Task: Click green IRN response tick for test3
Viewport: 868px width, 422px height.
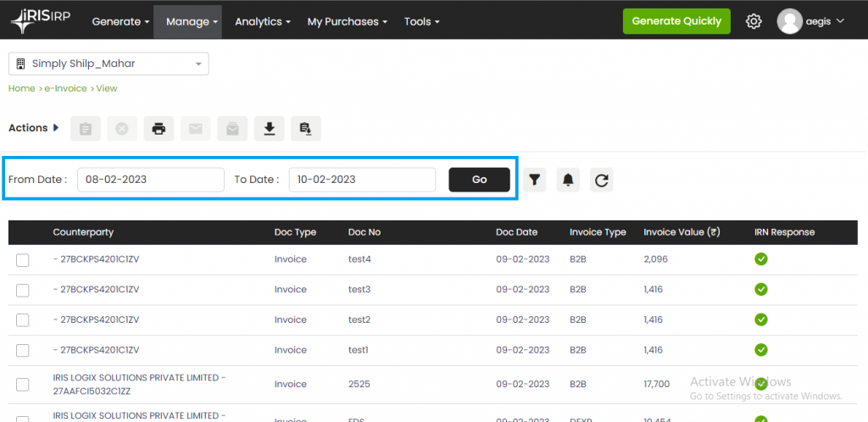Action: [760, 289]
